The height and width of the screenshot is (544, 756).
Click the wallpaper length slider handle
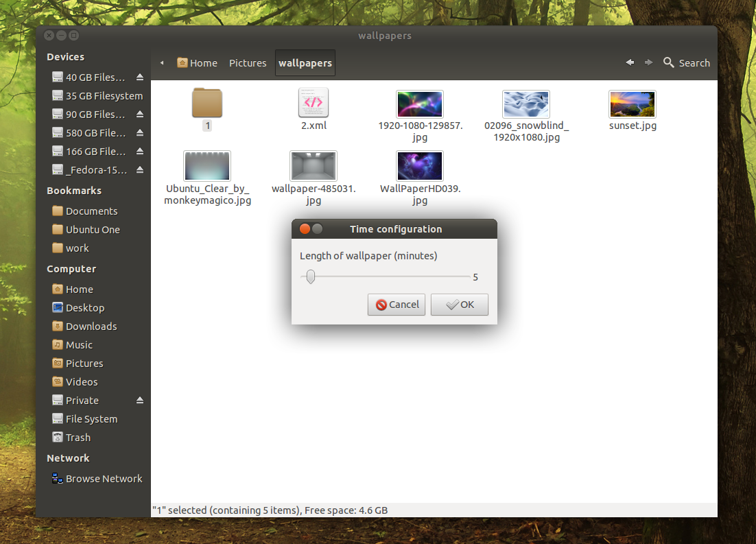click(310, 277)
